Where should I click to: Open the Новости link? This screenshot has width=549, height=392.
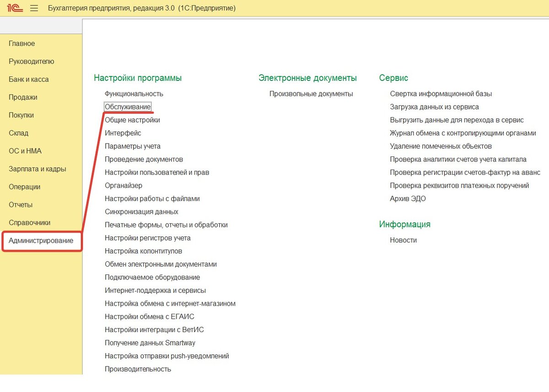tap(404, 240)
